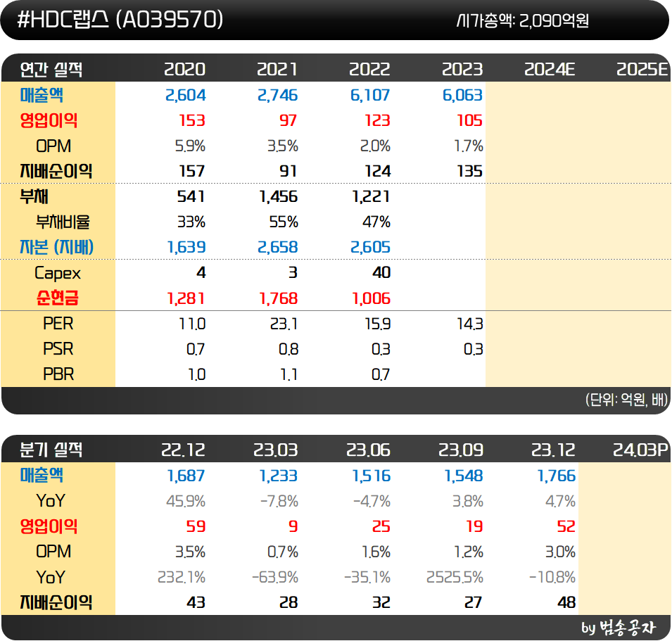
Task: Select market cap text 시가총액: 2,090억원
Action: tap(522, 20)
